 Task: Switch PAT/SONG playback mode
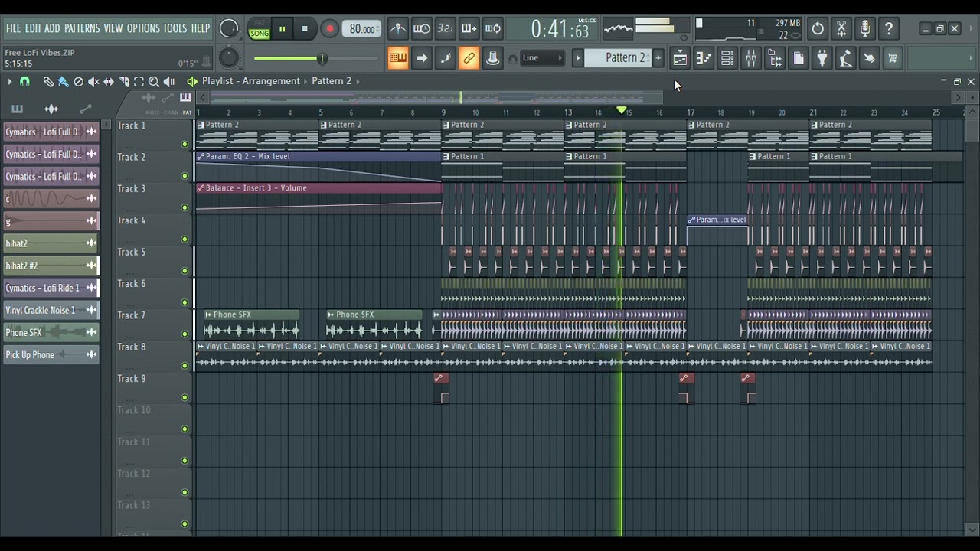(260, 29)
